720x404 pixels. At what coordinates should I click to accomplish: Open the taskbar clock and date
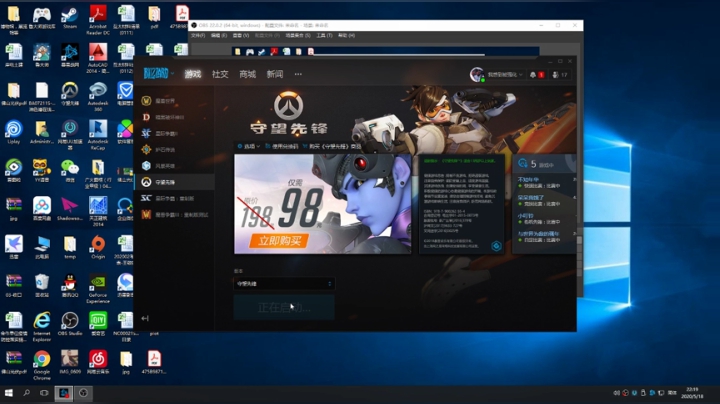[692, 393]
